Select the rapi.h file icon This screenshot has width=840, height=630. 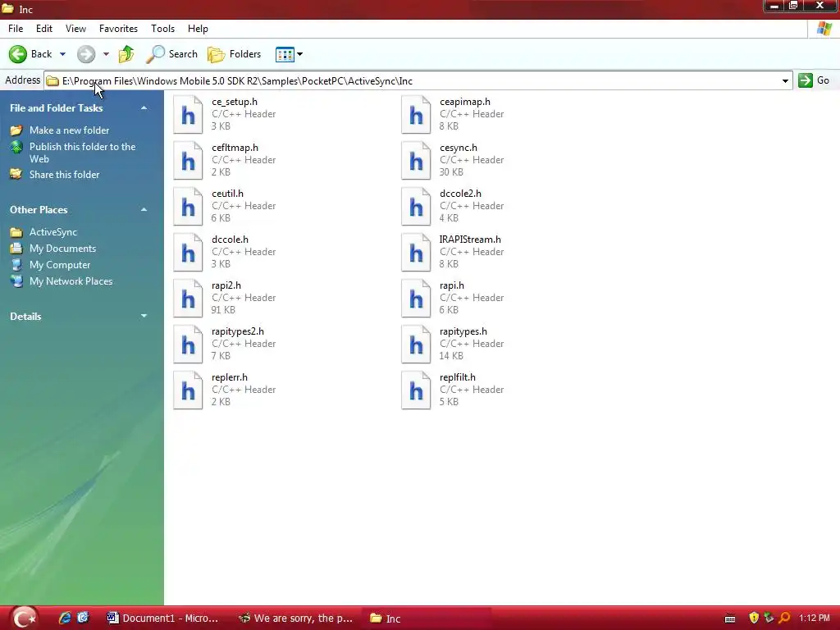416,299
